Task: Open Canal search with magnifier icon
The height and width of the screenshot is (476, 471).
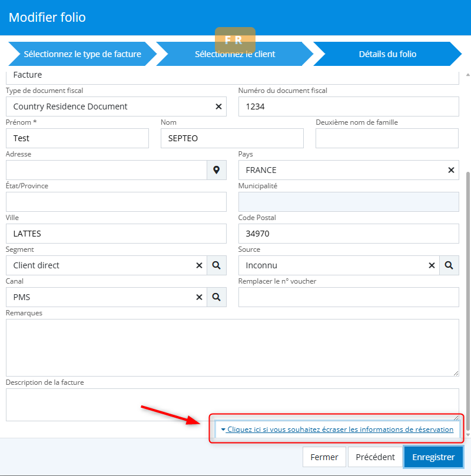Action: (217, 297)
